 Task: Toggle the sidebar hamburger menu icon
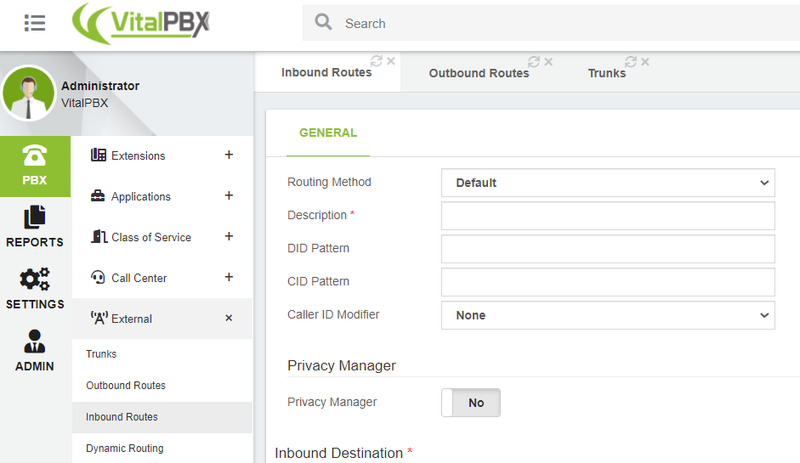pos(35,23)
